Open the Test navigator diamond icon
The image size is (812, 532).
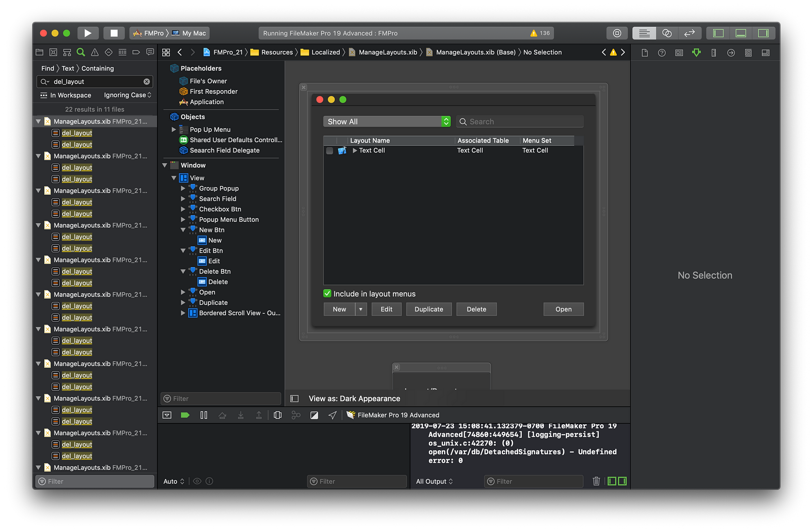108,52
